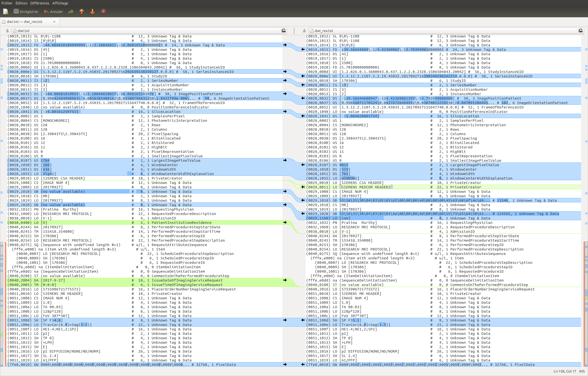The width and height of the screenshot is (588, 376).
Task: Push SliceLocation change left from right pane
Action: coord(303,116)
